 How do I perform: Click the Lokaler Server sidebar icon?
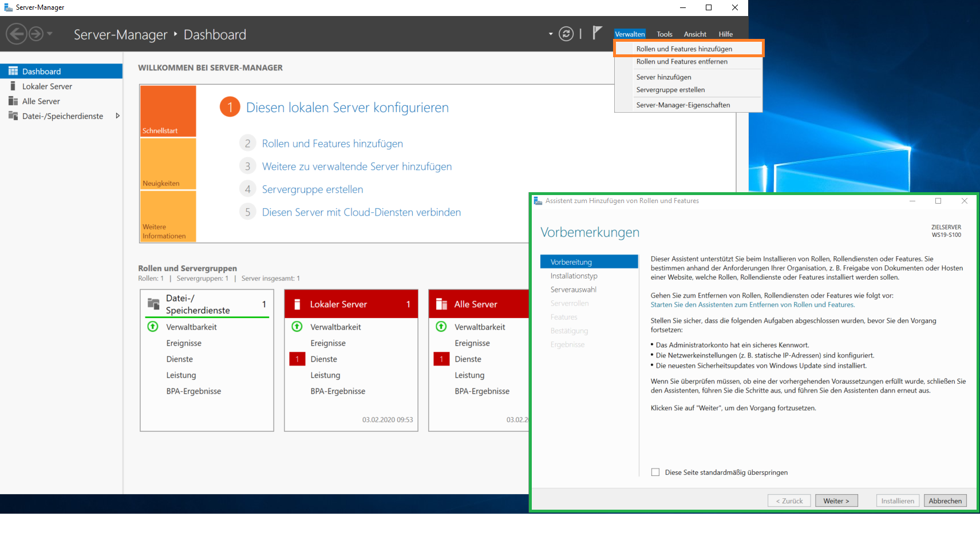[13, 86]
